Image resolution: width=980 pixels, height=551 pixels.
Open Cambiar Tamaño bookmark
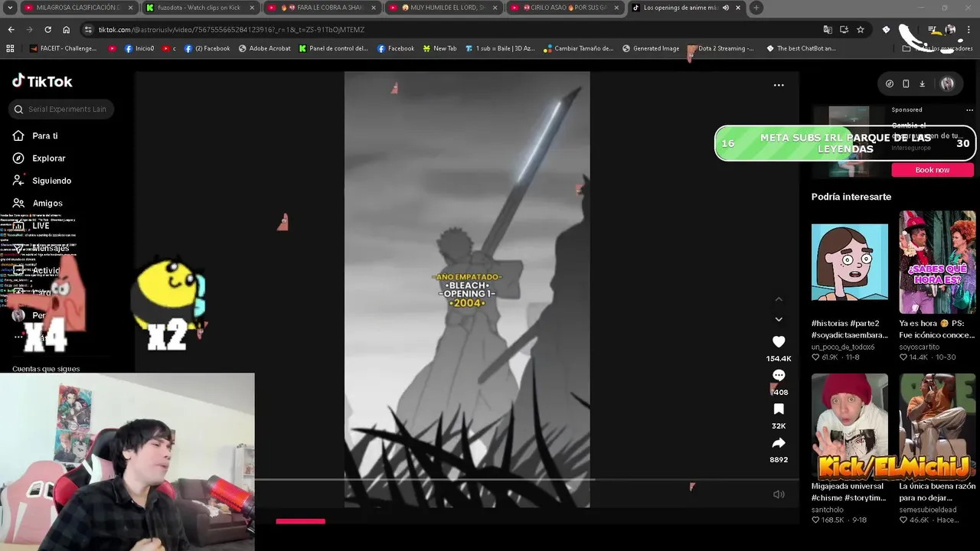point(578,48)
